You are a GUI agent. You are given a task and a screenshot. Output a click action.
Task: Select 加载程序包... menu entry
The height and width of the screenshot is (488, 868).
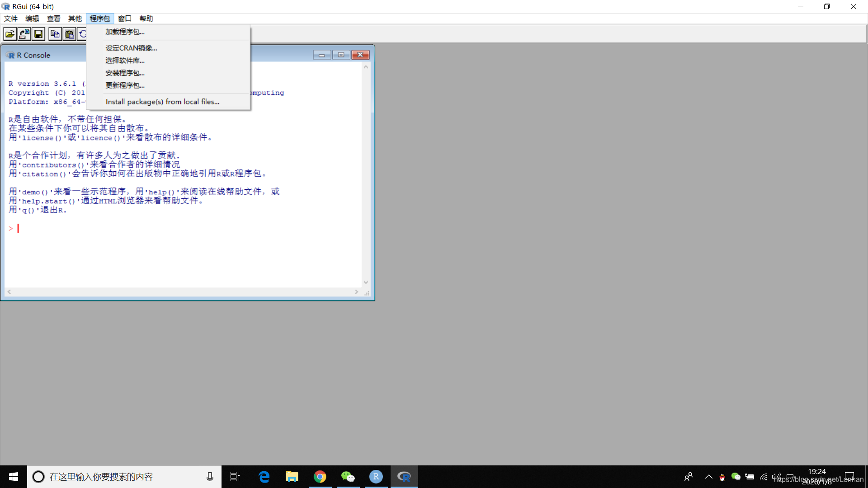125,32
